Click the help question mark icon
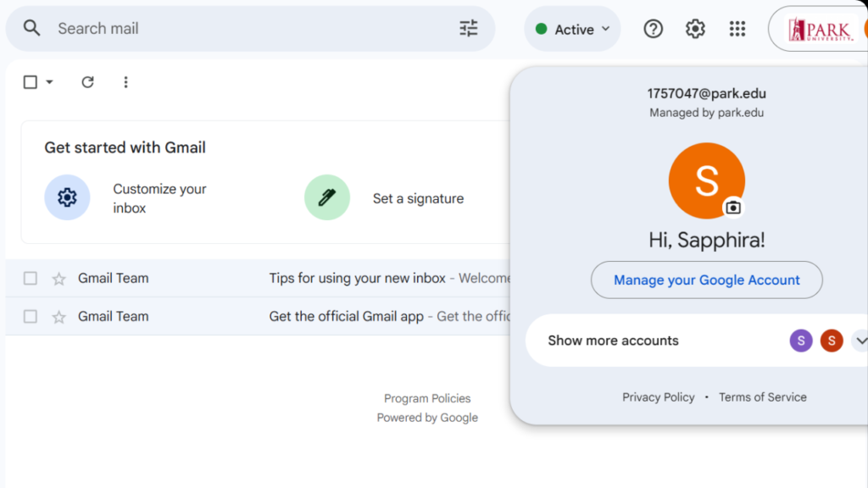Image resolution: width=868 pixels, height=488 pixels. pos(653,28)
